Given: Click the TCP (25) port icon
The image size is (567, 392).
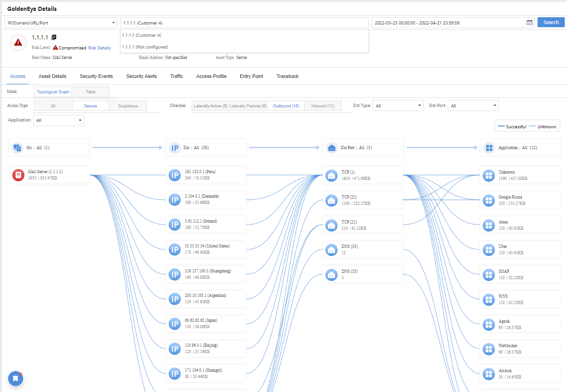Looking at the screenshot, I should pyautogui.click(x=331, y=200).
